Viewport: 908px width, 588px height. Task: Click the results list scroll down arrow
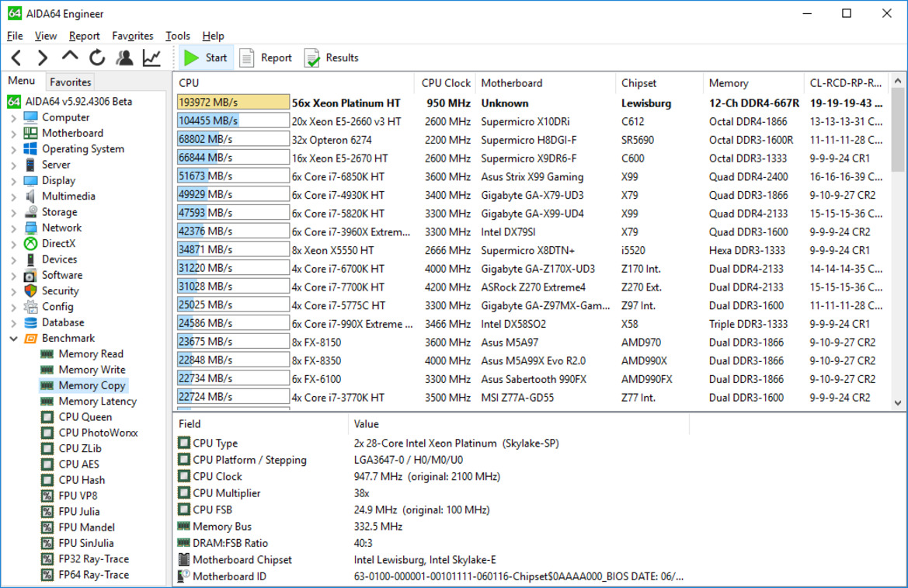(898, 402)
